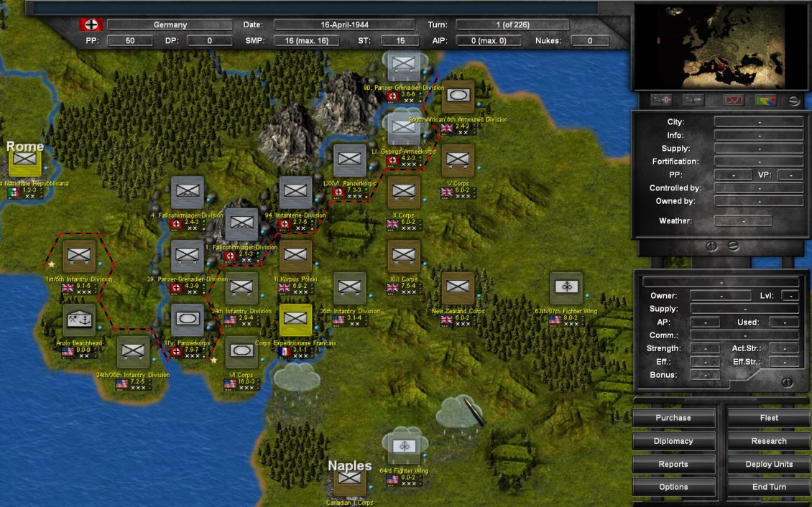812x507 pixels.
Task: Click the round clock button below the Weather field
Action: (x=711, y=246)
